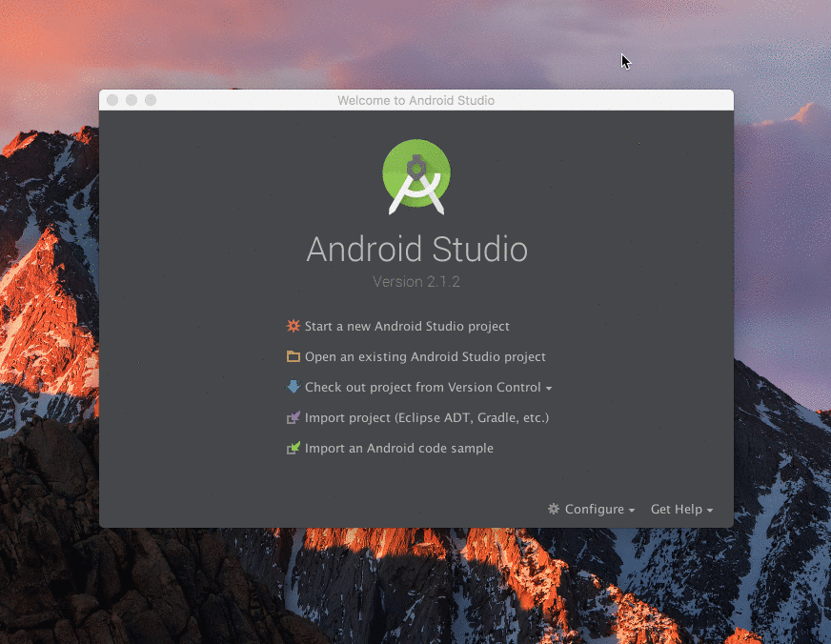
Task: Click the folder icon beside Open existing project
Action: tap(294, 356)
